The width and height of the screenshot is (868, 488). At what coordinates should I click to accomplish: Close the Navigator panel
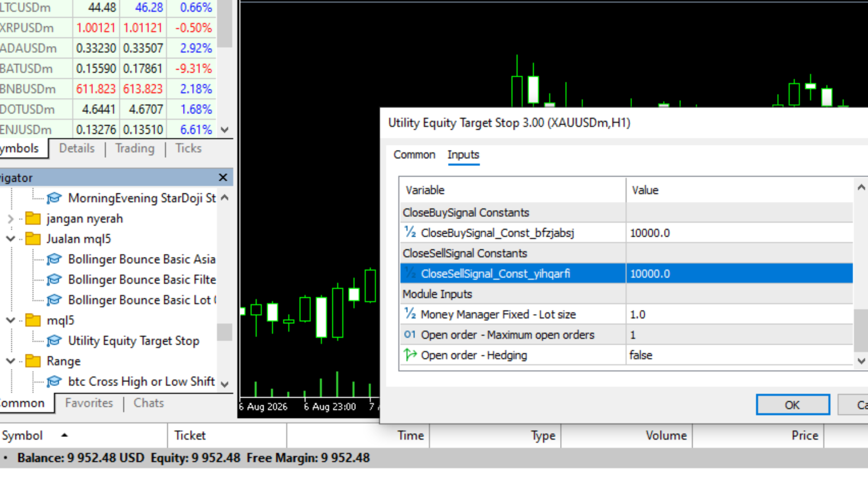(223, 178)
